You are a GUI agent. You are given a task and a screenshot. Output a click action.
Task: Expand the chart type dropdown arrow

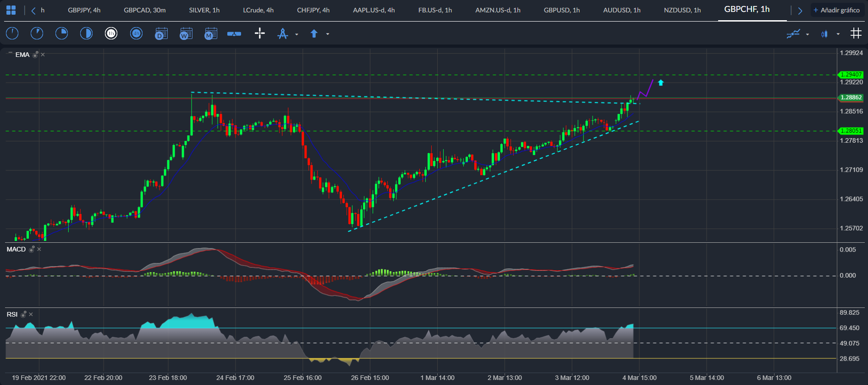point(838,34)
